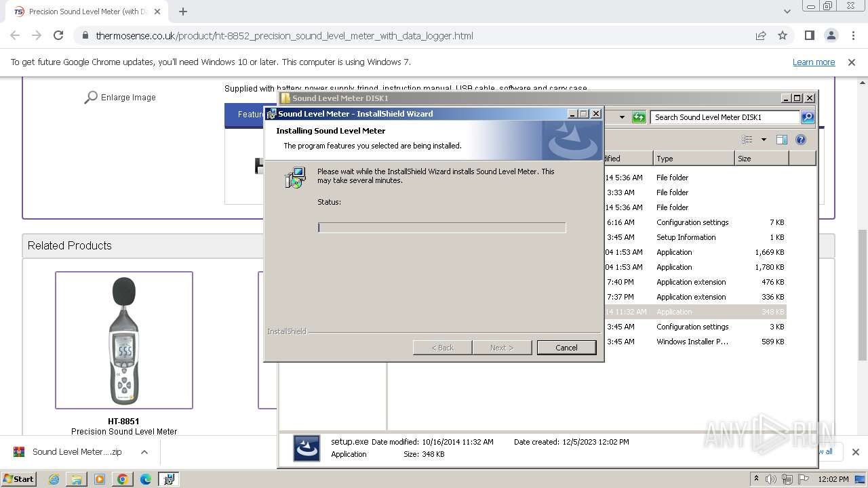The height and width of the screenshot is (488, 868).
Task: Click the Explorer search magnifier icon
Action: click(807, 117)
